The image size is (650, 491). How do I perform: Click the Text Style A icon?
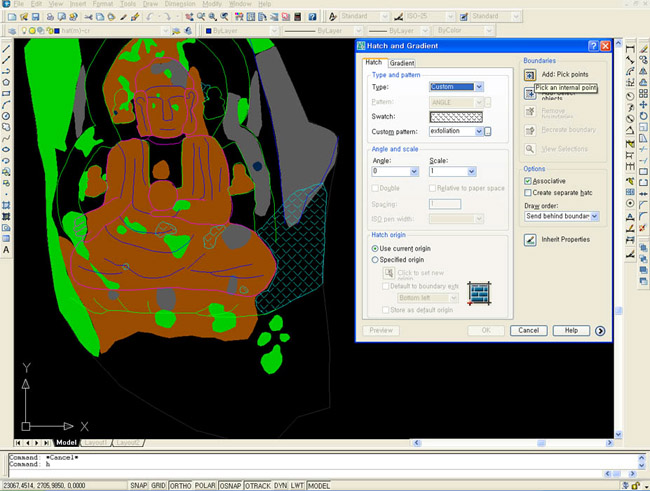[x=333, y=17]
